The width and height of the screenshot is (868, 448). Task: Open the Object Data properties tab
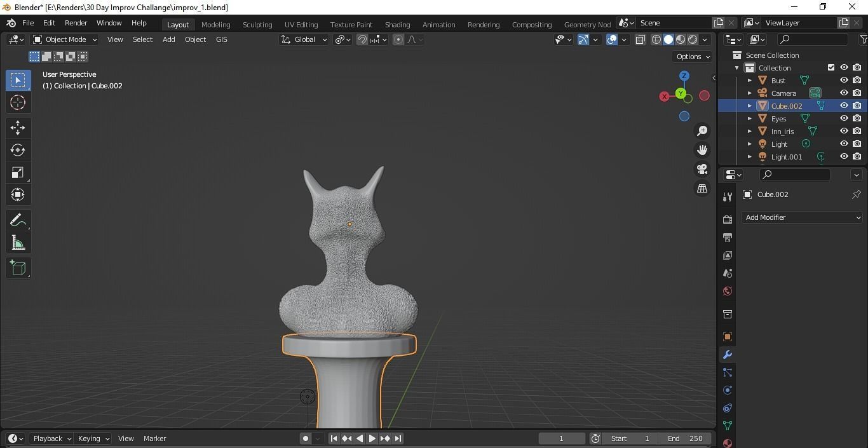click(x=728, y=426)
